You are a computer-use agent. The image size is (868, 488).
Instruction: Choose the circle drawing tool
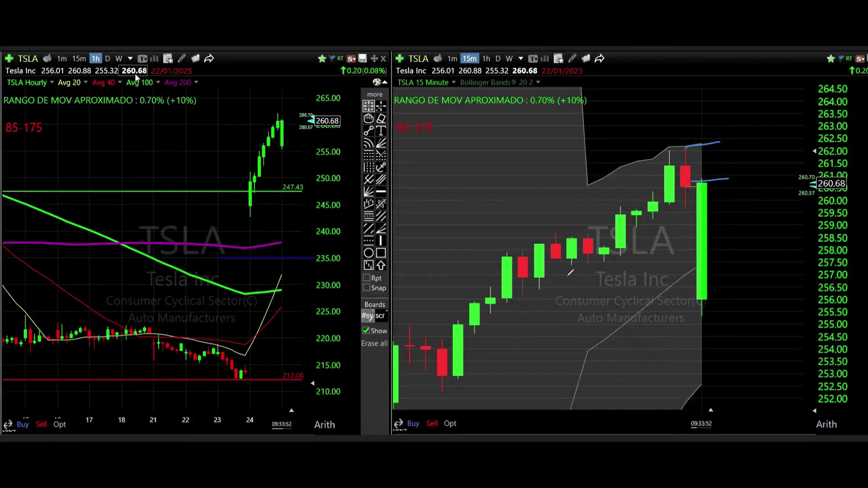pyautogui.click(x=368, y=253)
